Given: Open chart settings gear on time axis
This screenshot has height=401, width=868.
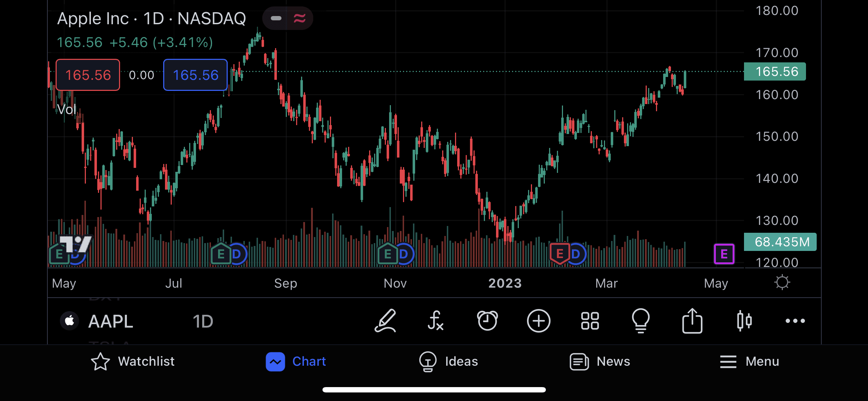Looking at the screenshot, I should (782, 283).
